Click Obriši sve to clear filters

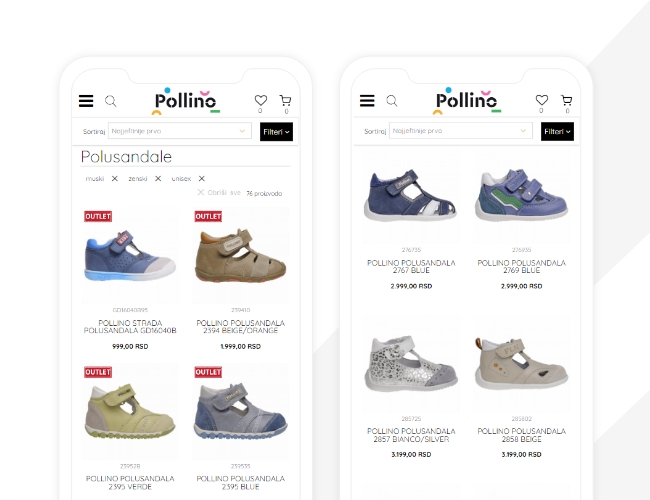219,193
